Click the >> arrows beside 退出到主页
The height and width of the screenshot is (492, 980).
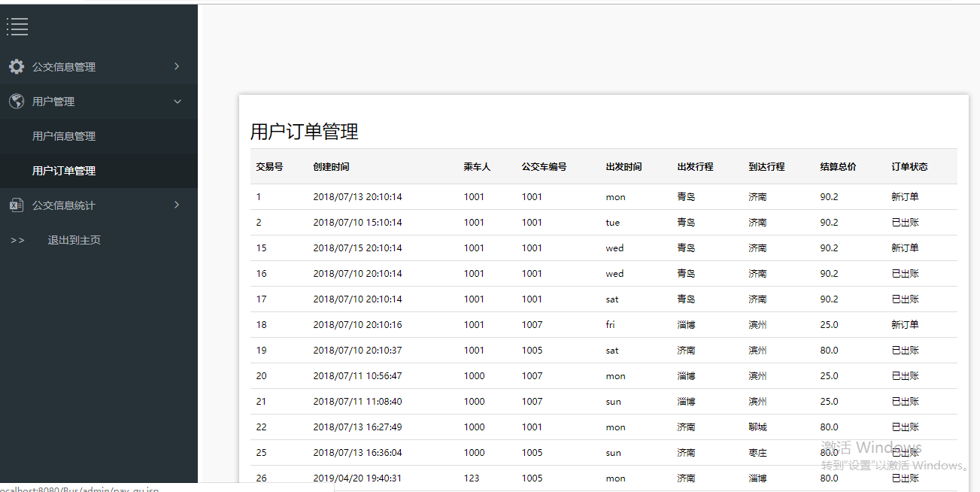pos(17,240)
